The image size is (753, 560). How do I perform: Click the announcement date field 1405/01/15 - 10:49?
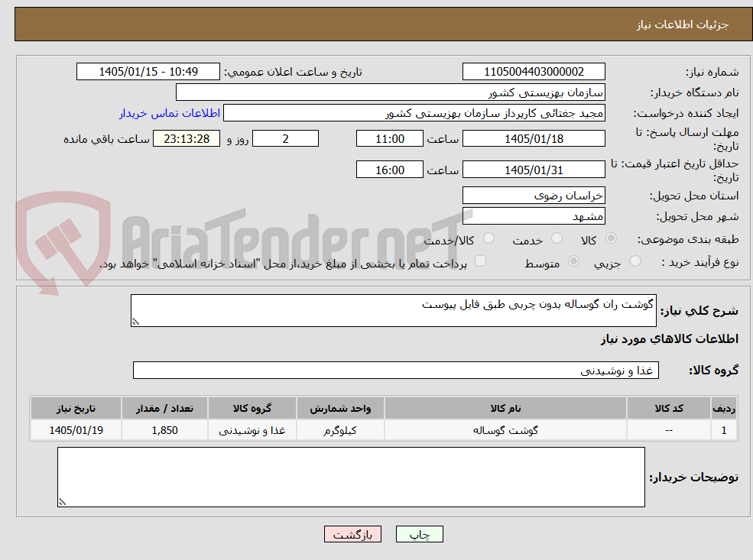(x=148, y=72)
